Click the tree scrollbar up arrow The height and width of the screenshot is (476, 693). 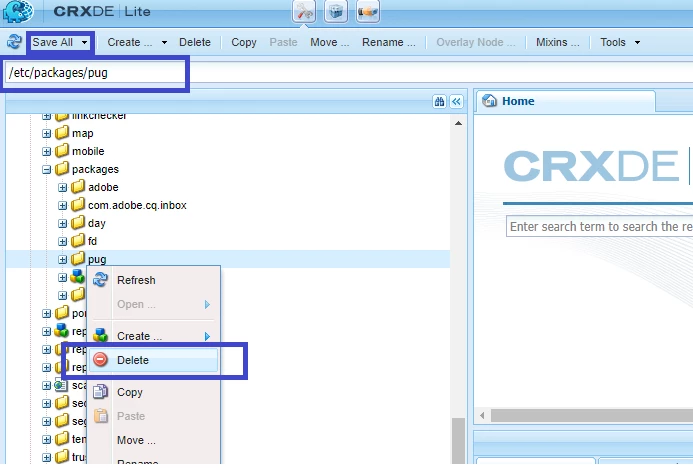tap(458, 123)
